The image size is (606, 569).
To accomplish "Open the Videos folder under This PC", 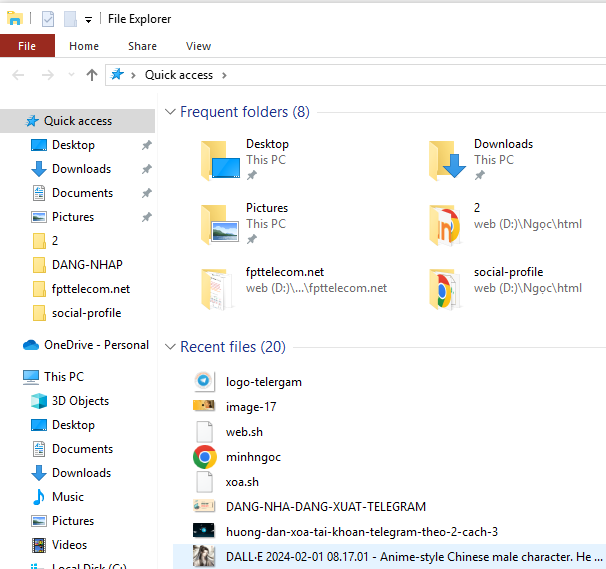I will (x=70, y=545).
